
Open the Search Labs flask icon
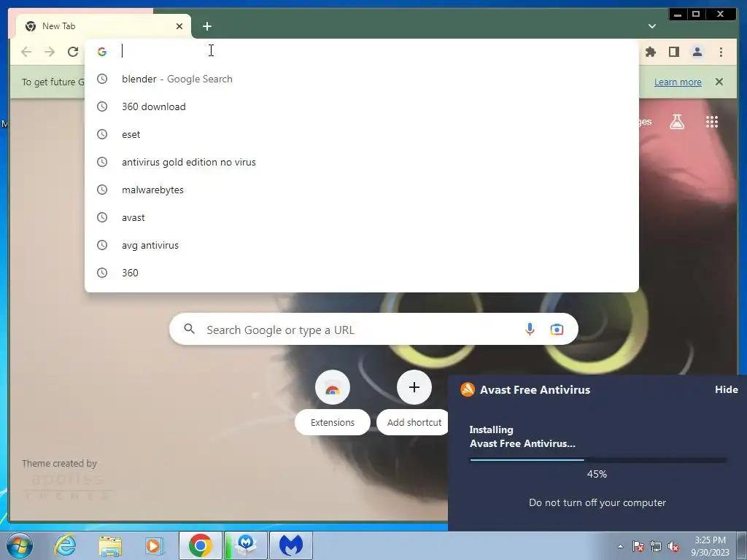pyautogui.click(x=676, y=122)
